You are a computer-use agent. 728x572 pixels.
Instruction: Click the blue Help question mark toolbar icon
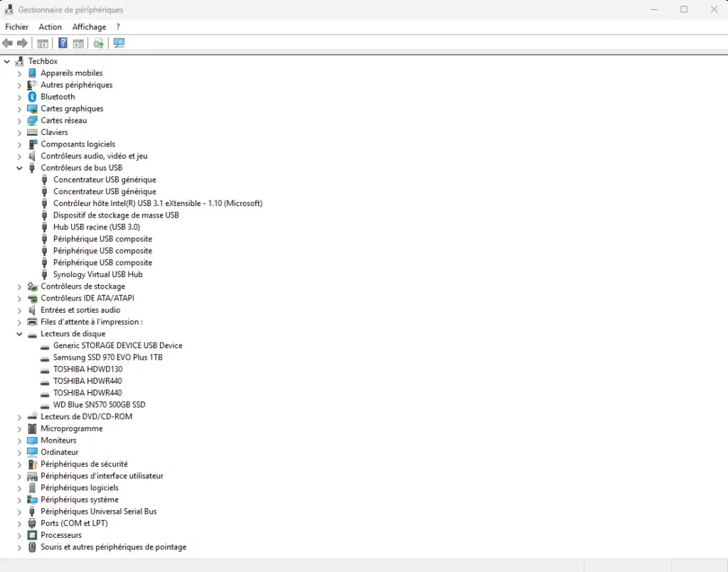tap(63, 43)
